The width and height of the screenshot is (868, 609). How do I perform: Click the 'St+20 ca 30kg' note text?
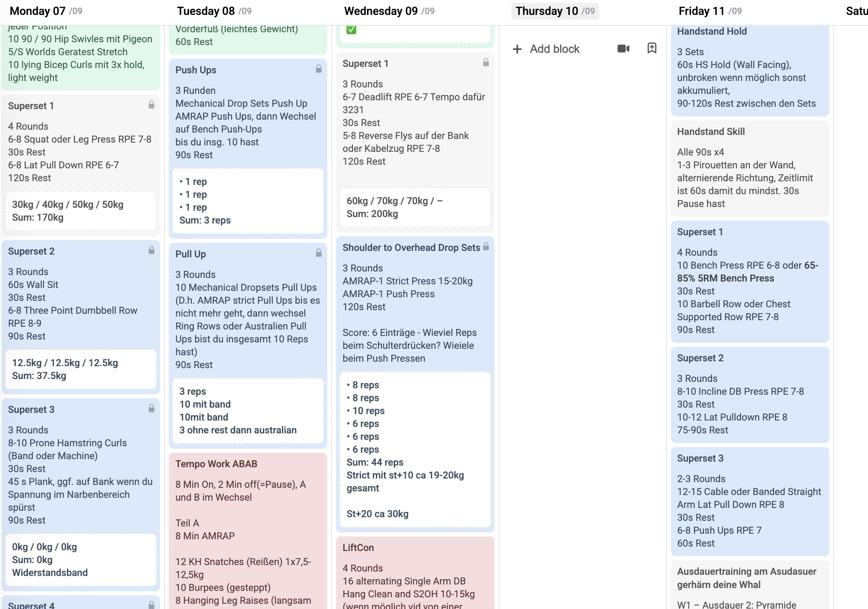(x=378, y=514)
